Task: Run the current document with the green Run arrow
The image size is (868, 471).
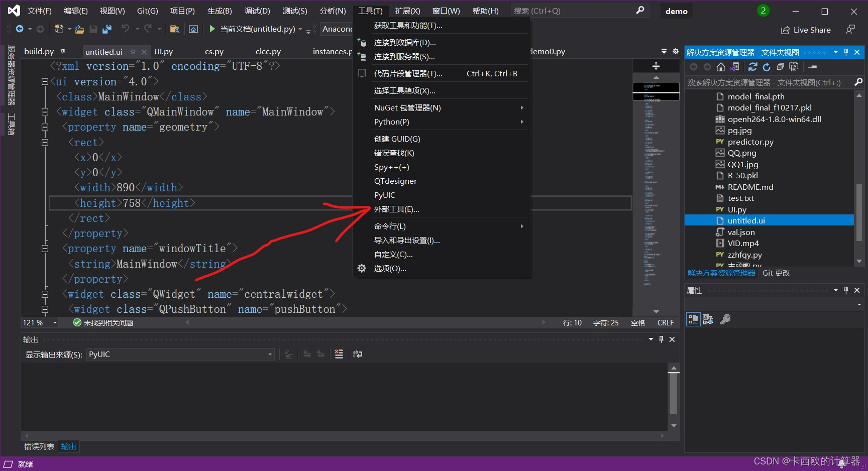Action: pyautogui.click(x=212, y=29)
